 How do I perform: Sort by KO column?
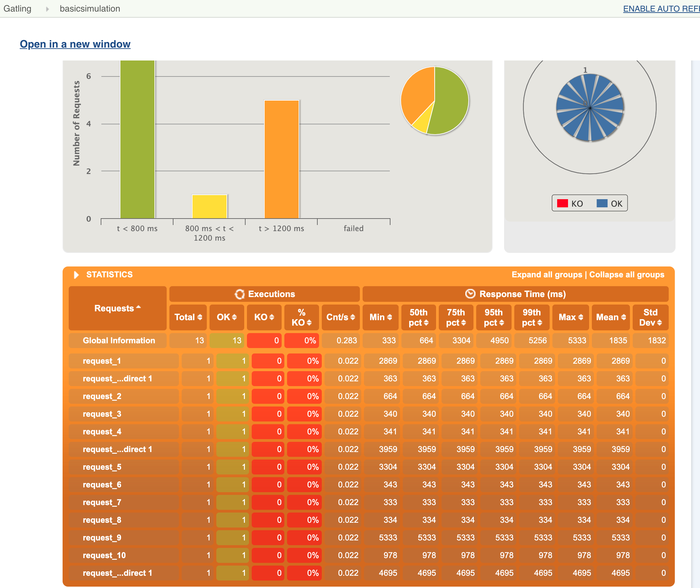click(264, 317)
